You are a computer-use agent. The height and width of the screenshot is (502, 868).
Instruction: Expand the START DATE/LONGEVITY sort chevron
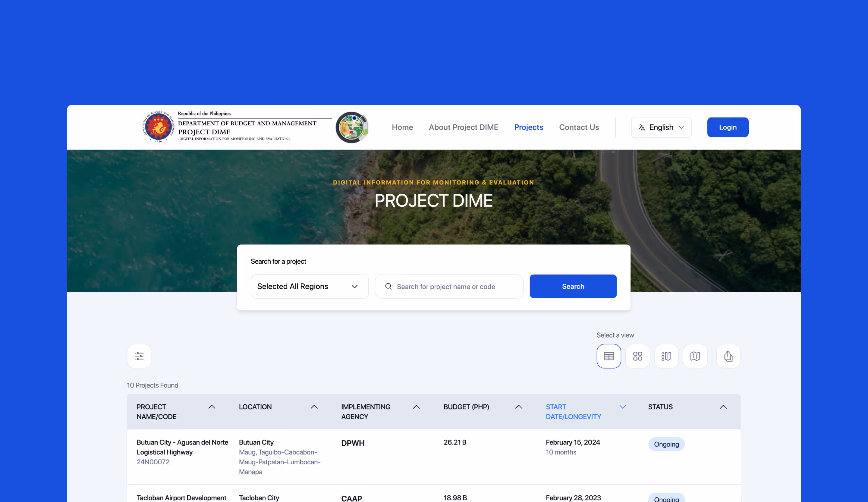[623, 406]
